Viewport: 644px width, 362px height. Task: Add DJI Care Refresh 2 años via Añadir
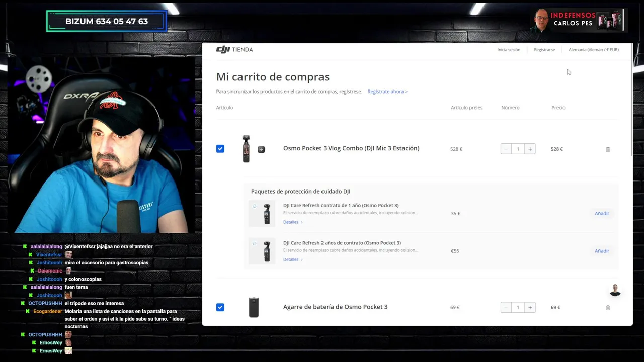coord(602,251)
